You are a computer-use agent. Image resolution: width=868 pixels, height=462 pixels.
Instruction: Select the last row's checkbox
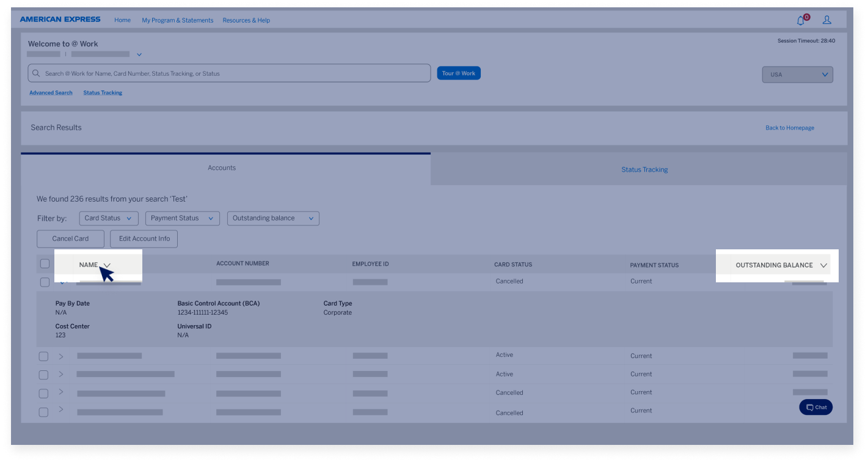pos(43,413)
